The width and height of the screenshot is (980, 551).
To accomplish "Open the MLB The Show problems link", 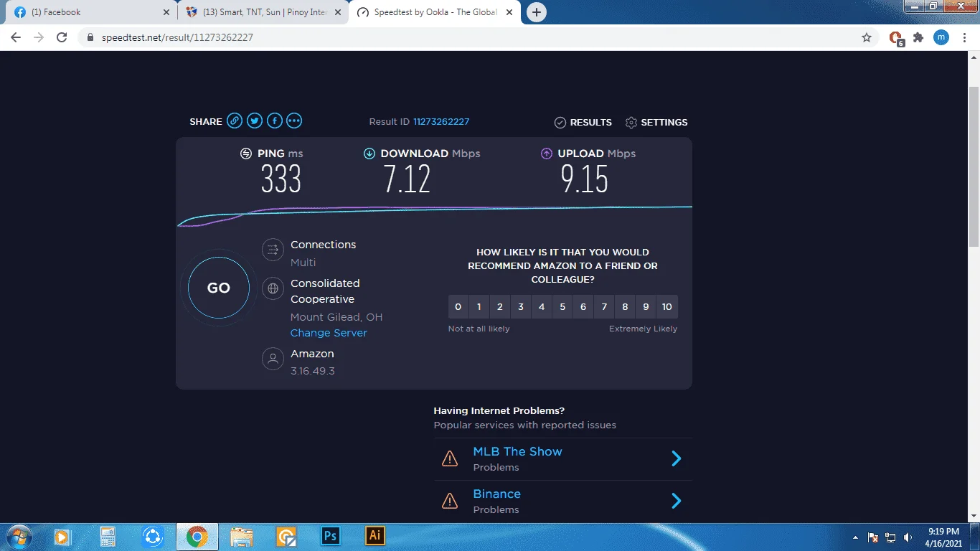I will click(517, 451).
